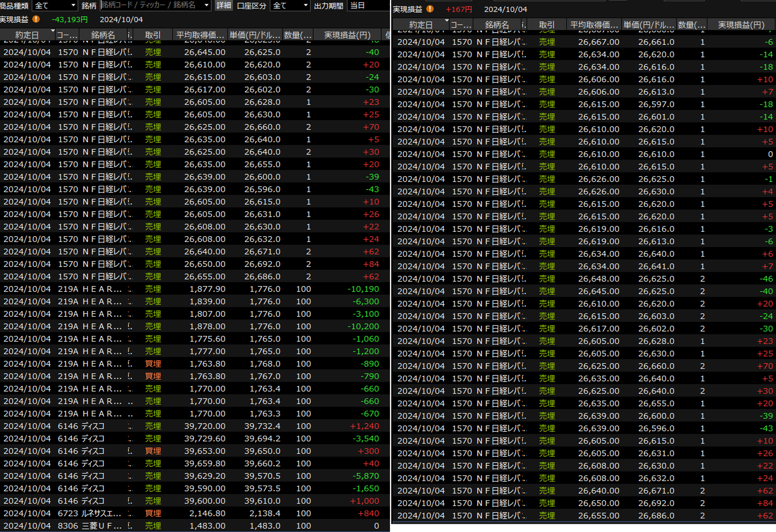Click 26,648.00 in the right window

[599, 278]
